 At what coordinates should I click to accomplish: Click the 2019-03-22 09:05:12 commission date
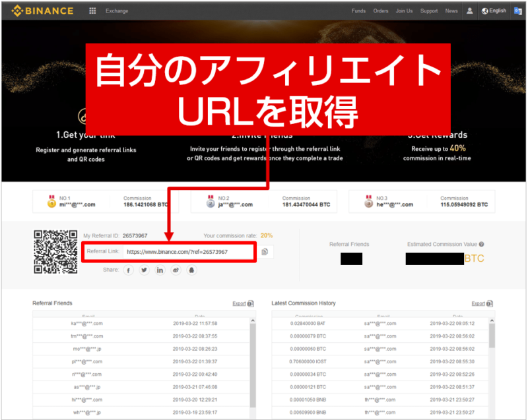coord(452,324)
